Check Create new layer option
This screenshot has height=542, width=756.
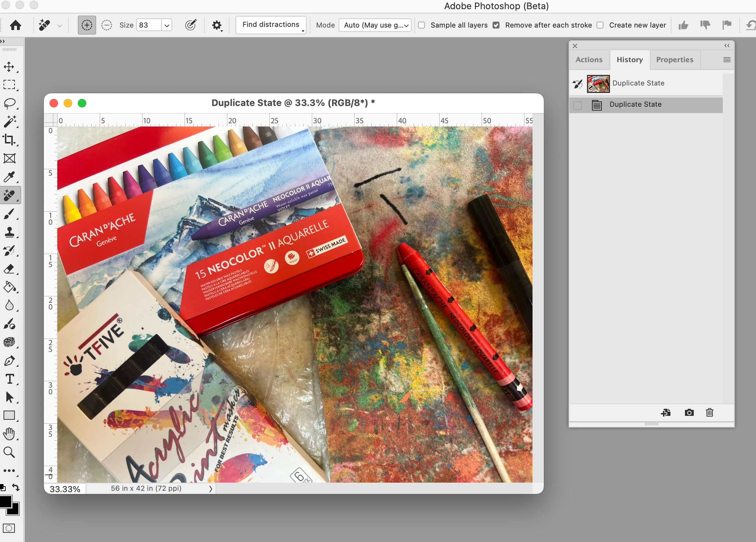coord(600,25)
